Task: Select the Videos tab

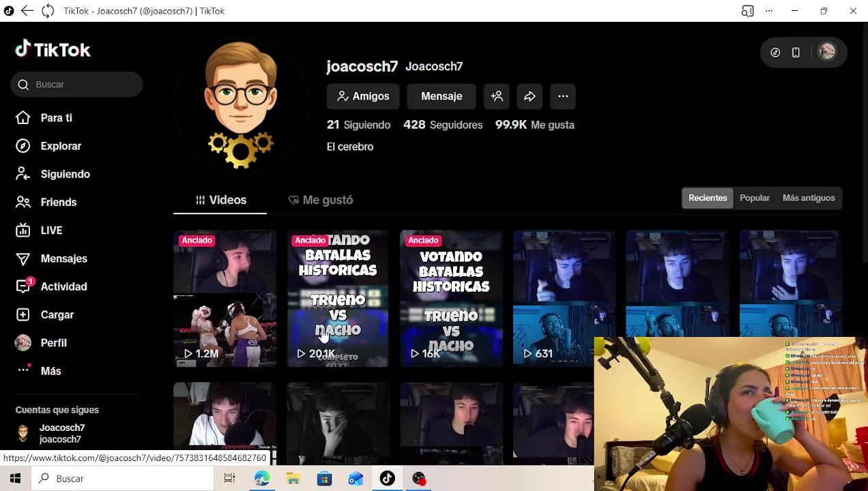Action: 220,200
